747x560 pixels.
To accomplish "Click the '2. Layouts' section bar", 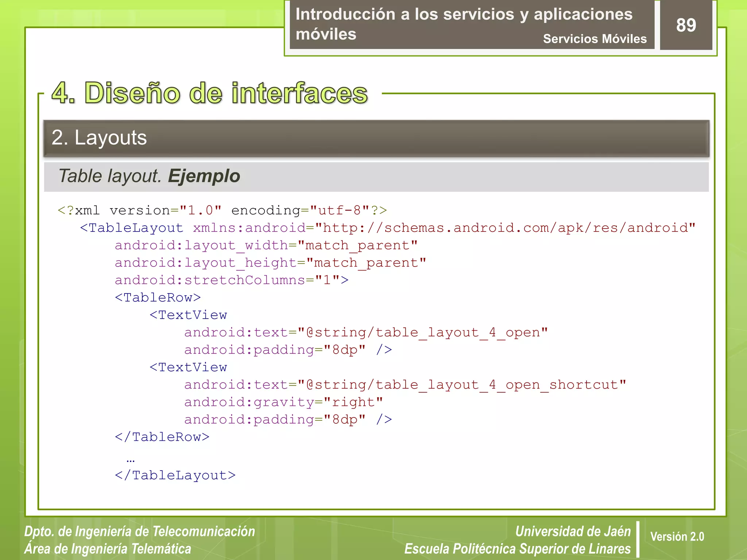I will (x=376, y=138).
